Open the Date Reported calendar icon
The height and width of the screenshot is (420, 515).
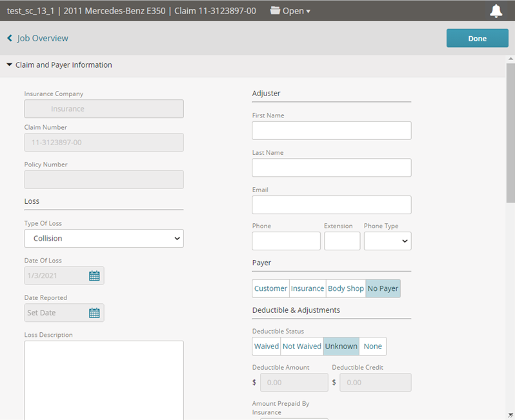pos(94,313)
